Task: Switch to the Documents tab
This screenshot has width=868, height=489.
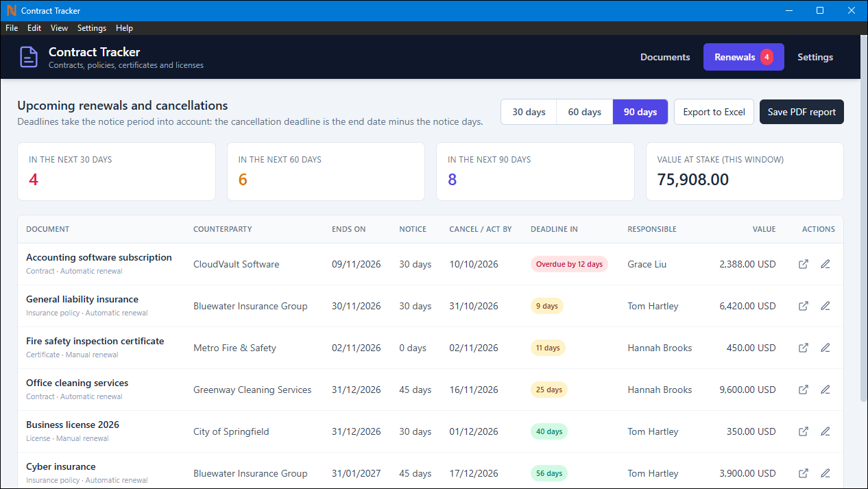Action: click(x=665, y=57)
